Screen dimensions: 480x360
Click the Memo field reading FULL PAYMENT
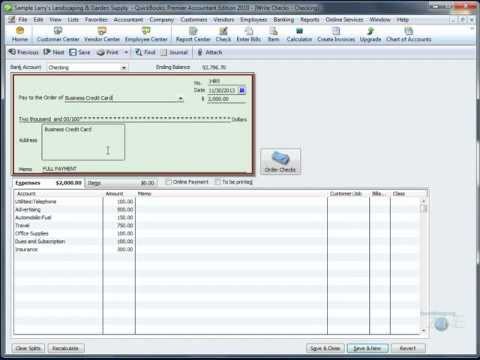tap(143, 169)
